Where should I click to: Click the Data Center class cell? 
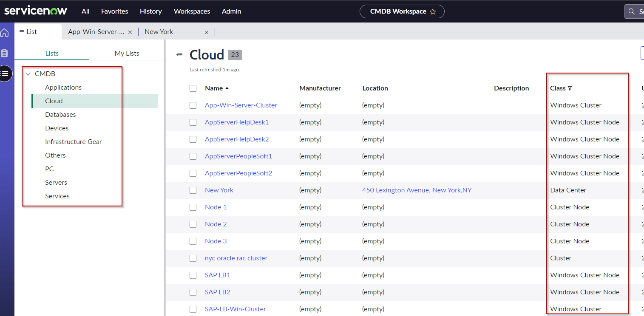tap(568, 190)
